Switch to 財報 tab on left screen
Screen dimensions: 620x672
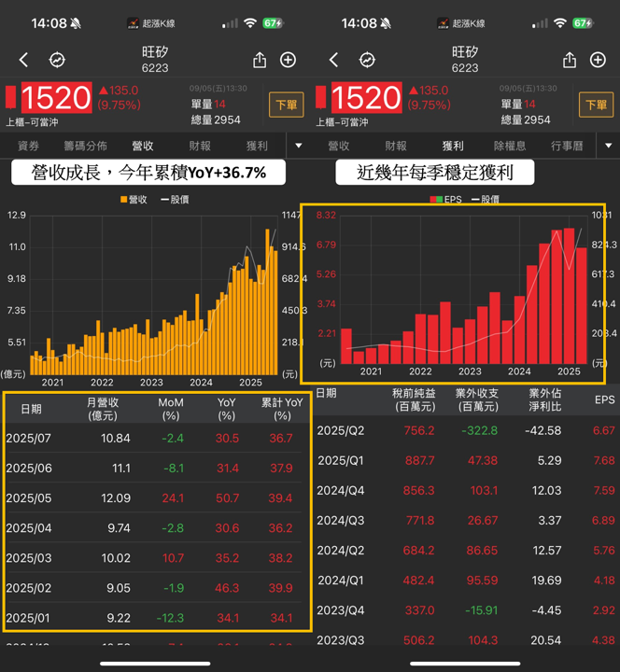[200, 147]
